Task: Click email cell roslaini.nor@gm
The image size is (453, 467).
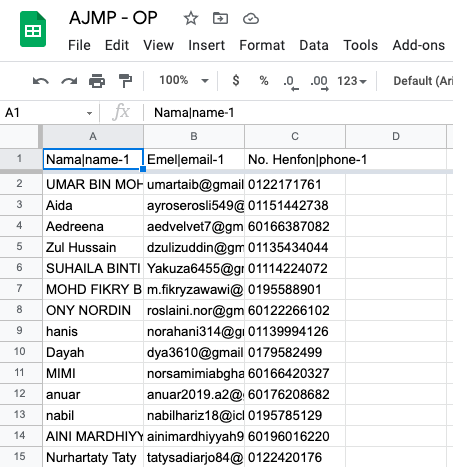Action: tap(194, 310)
